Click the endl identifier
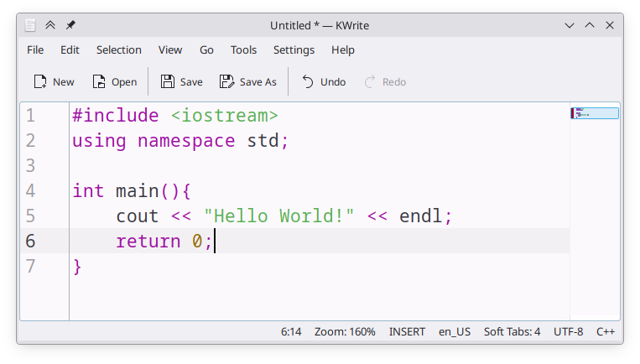Screen dimensions: 640x364 point(420,216)
